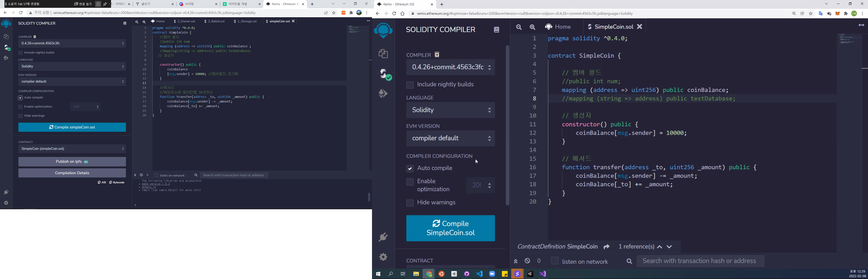This screenshot has width=868, height=279.
Task: Expand SimpleCoin contract dropdown in left panel
Action: [72, 149]
